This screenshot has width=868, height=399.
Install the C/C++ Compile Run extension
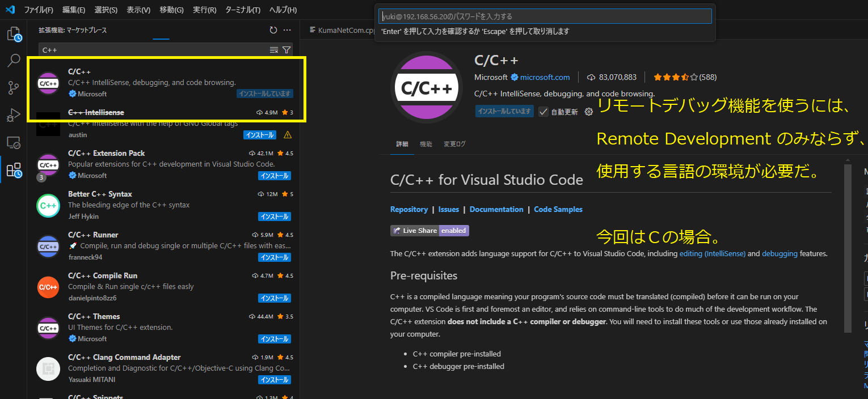pyautogui.click(x=275, y=298)
